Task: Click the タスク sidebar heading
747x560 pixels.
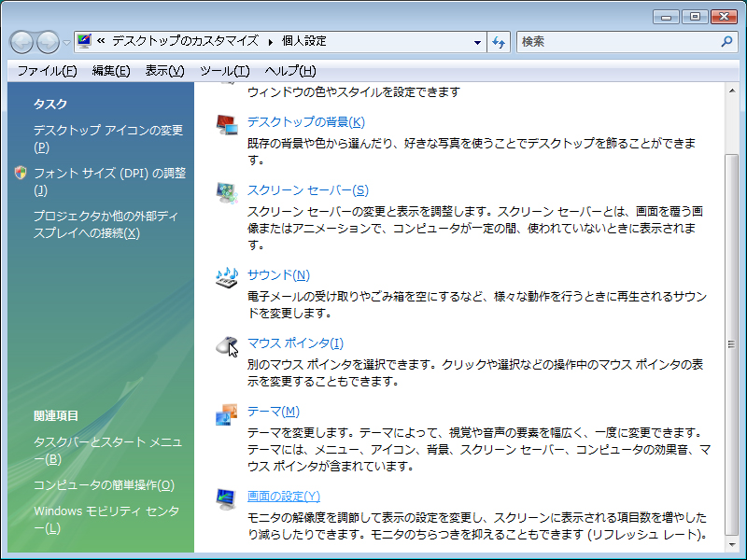Action: (50, 104)
